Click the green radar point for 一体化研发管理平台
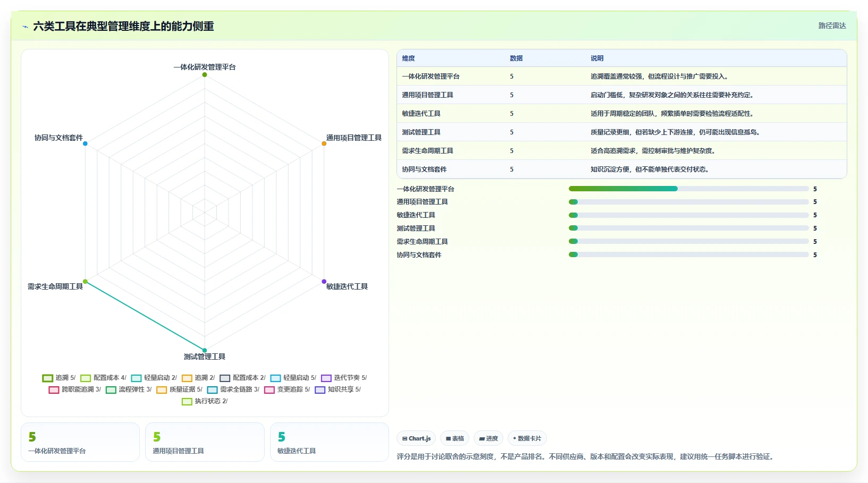Image resolution: width=868 pixels, height=483 pixels. (x=205, y=74)
